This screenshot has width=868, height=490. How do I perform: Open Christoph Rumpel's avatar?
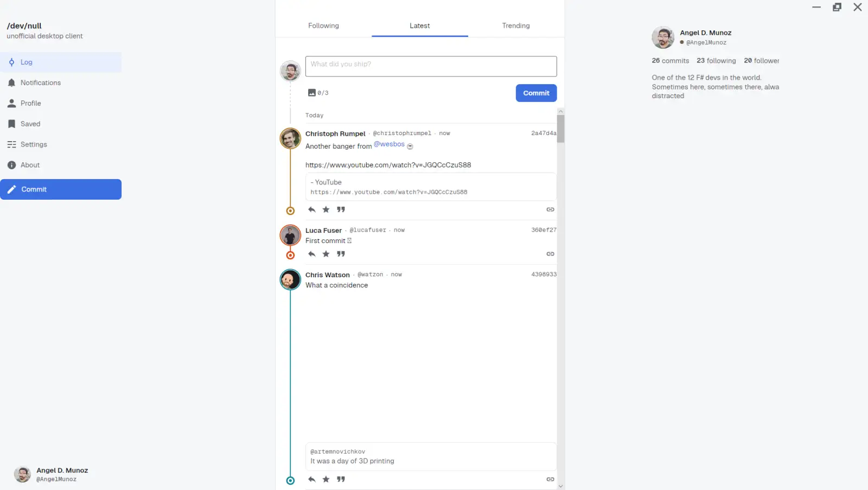point(290,138)
